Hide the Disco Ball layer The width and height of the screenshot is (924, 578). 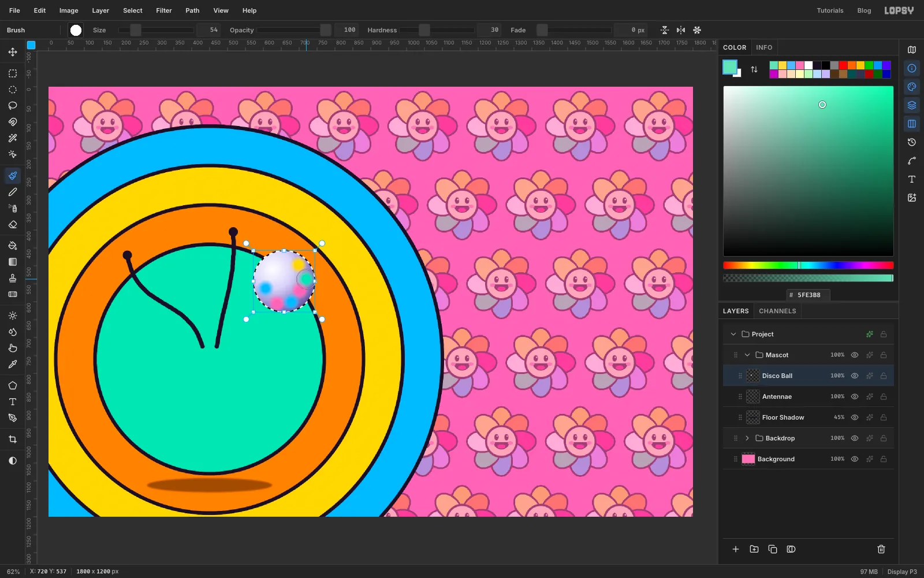[855, 376]
